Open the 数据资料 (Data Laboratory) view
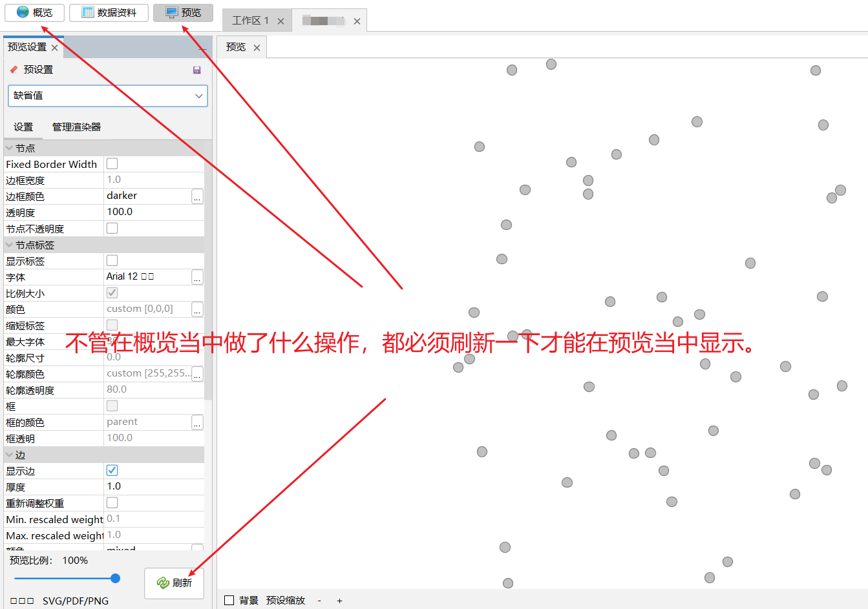This screenshot has height=609, width=868. (109, 12)
